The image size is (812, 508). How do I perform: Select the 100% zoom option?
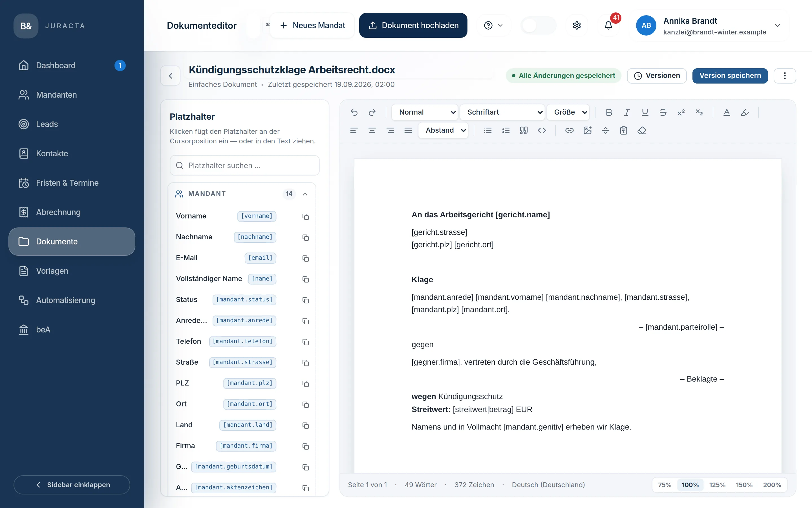(x=690, y=485)
